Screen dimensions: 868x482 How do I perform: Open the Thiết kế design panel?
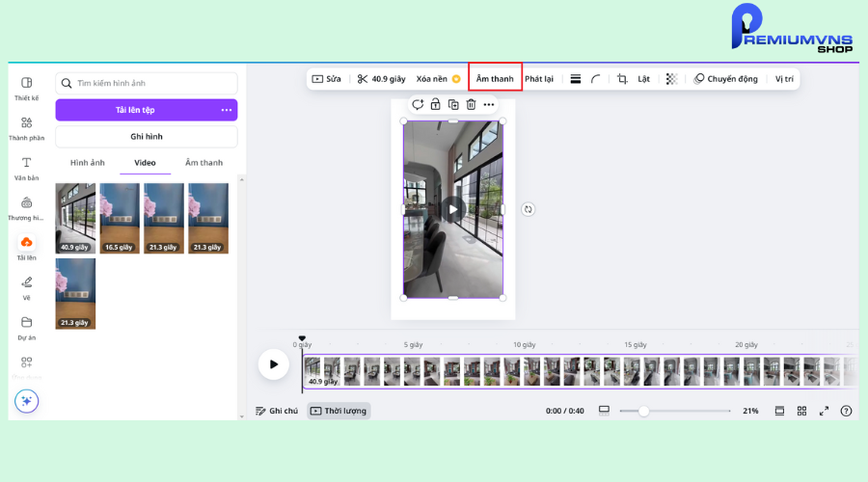tap(26, 89)
